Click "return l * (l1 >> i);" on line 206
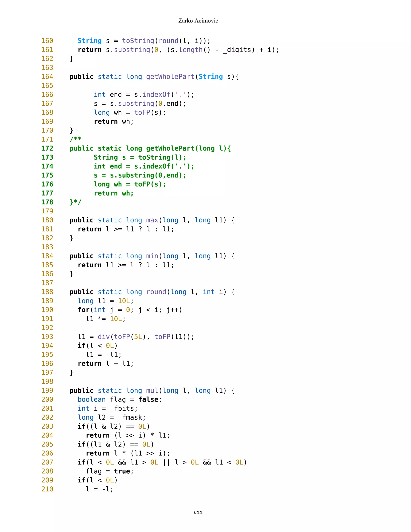 point(128,453)
